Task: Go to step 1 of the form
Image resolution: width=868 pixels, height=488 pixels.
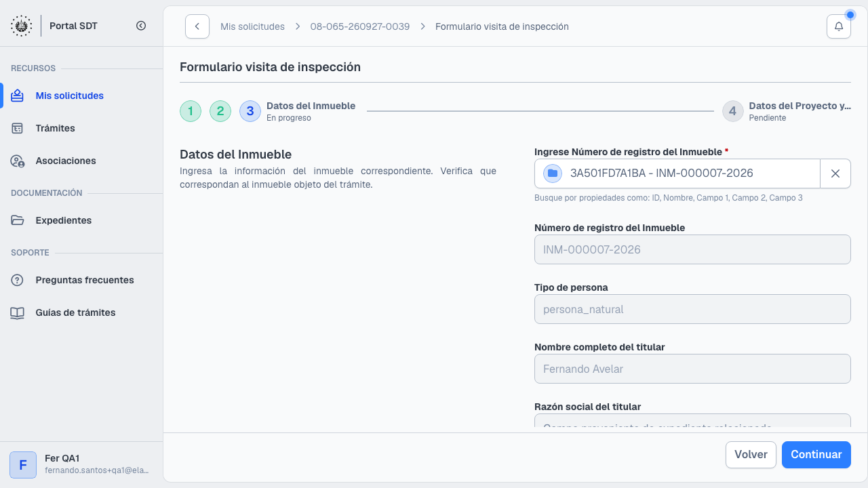Action: pyautogui.click(x=191, y=111)
